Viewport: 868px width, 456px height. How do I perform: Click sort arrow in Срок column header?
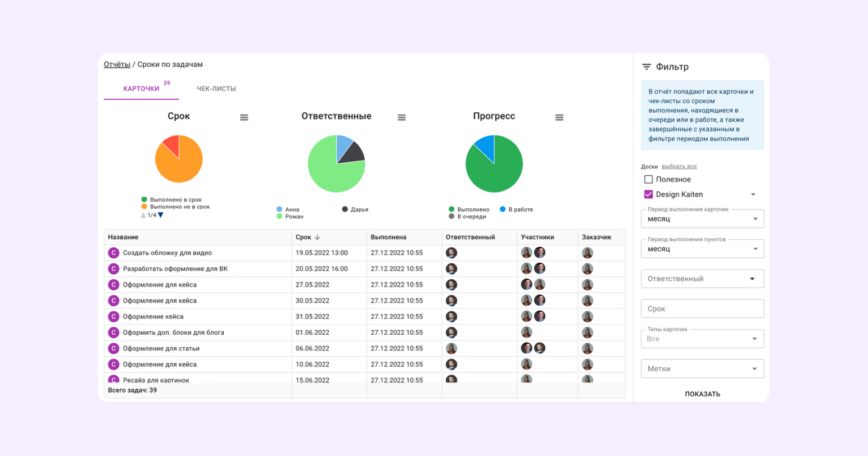[317, 237]
